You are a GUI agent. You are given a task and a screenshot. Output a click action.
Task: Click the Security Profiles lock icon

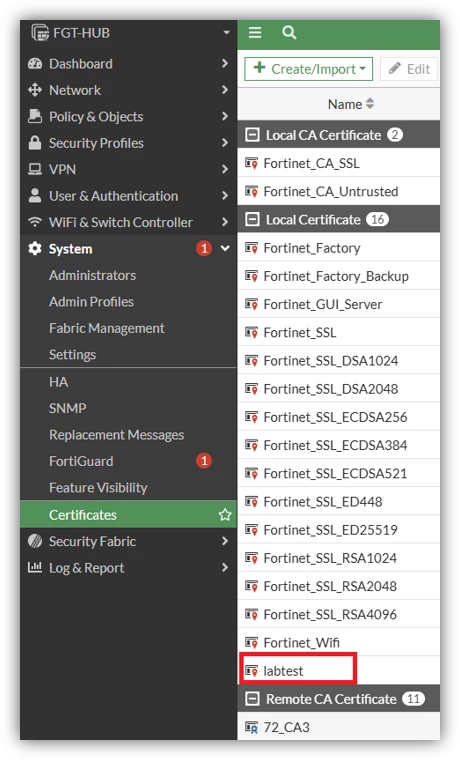(x=35, y=142)
